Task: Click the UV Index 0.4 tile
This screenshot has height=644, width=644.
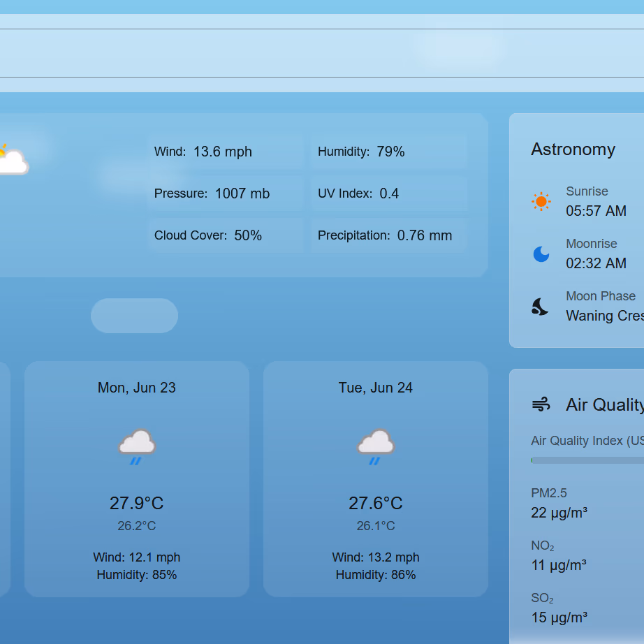Action: [x=389, y=193]
